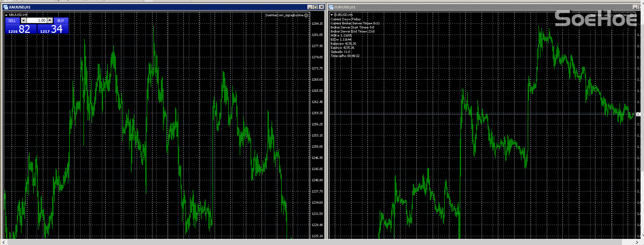Click the BUY button on XAUUSD chart
The image size is (644, 245).
click(61, 21)
